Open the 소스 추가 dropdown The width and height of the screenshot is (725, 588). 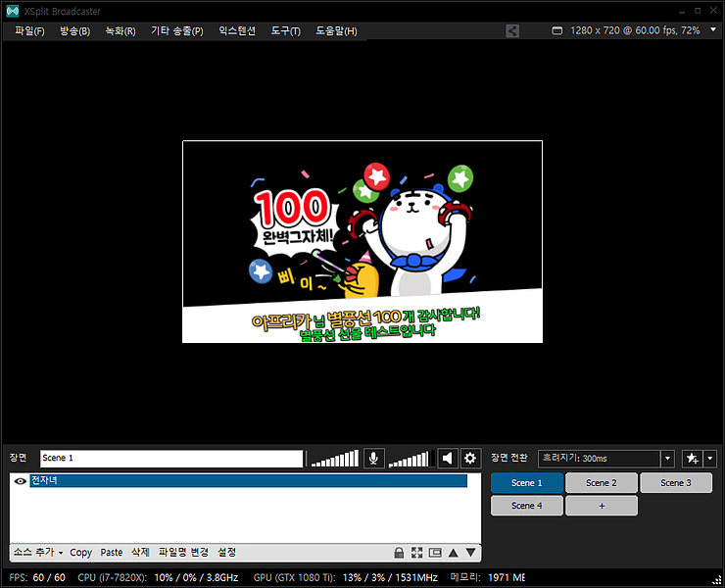[38, 552]
